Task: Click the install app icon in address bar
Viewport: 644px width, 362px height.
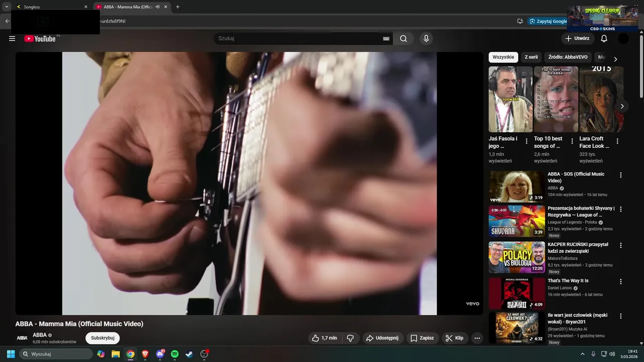Action: point(520,21)
